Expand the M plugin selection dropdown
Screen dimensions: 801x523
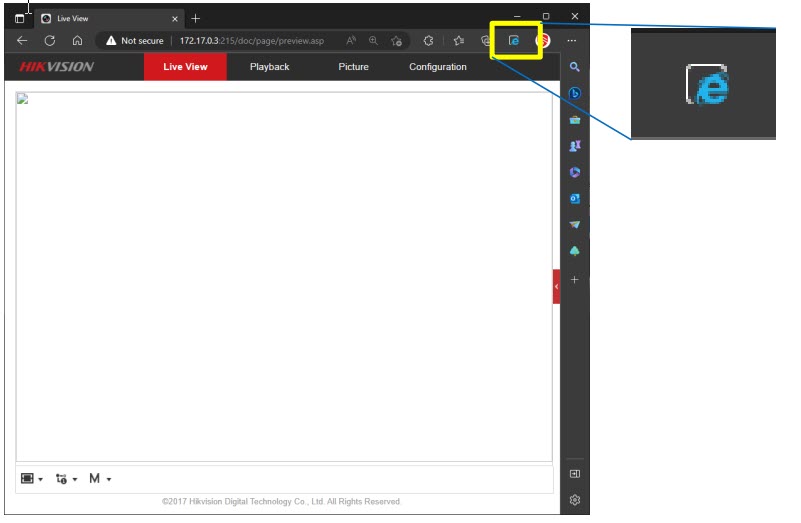pyautogui.click(x=100, y=479)
